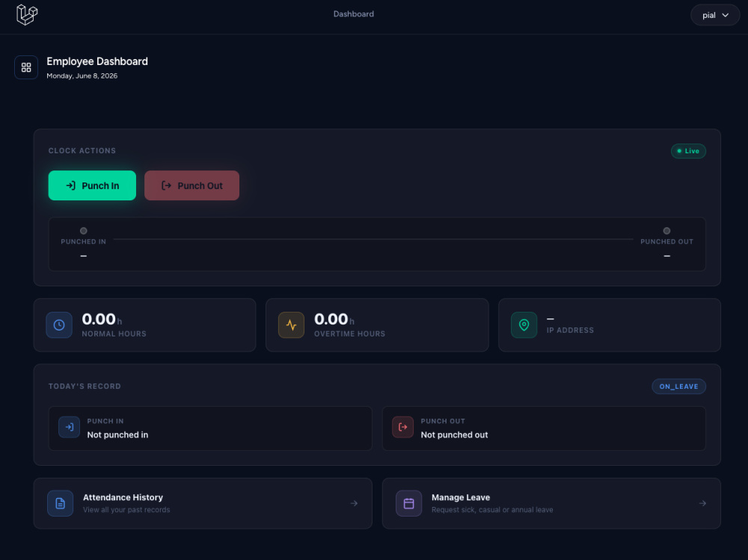Click the 'TODAY'S RECORD' heading
Screen dimensions: 748x560
click(85, 387)
